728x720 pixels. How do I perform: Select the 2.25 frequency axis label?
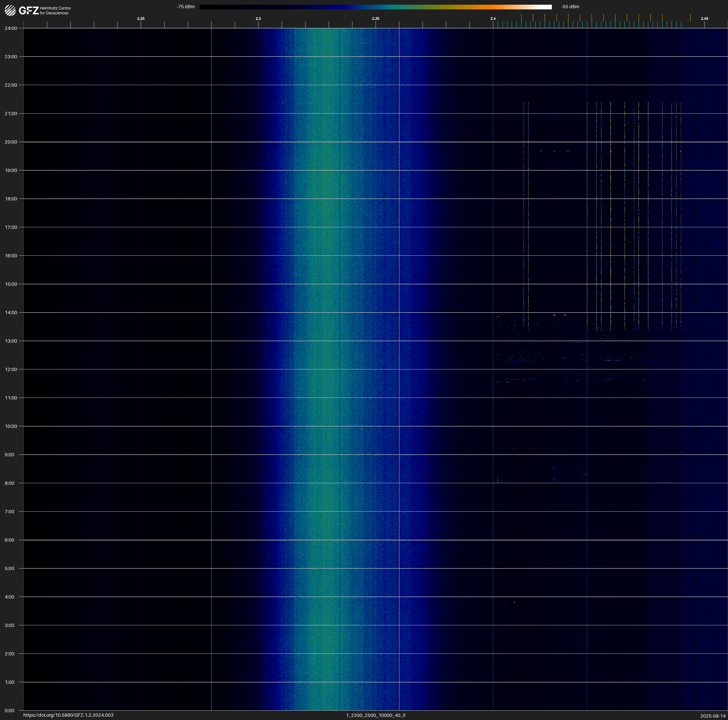[x=140, y=19]
